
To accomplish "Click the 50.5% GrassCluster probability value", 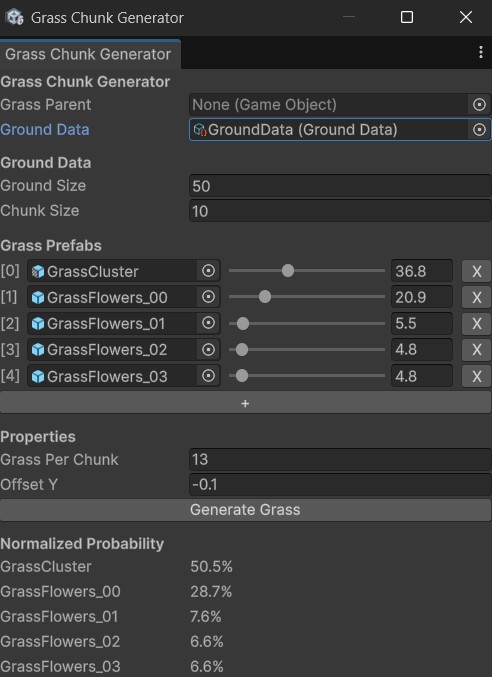I will click(x=211, y=566).
